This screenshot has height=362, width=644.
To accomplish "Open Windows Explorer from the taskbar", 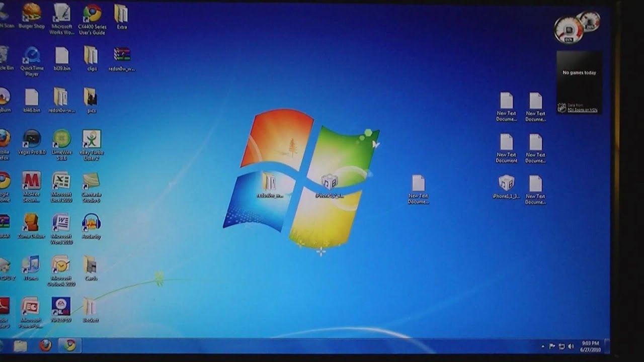I will click(x=20, y=345).
